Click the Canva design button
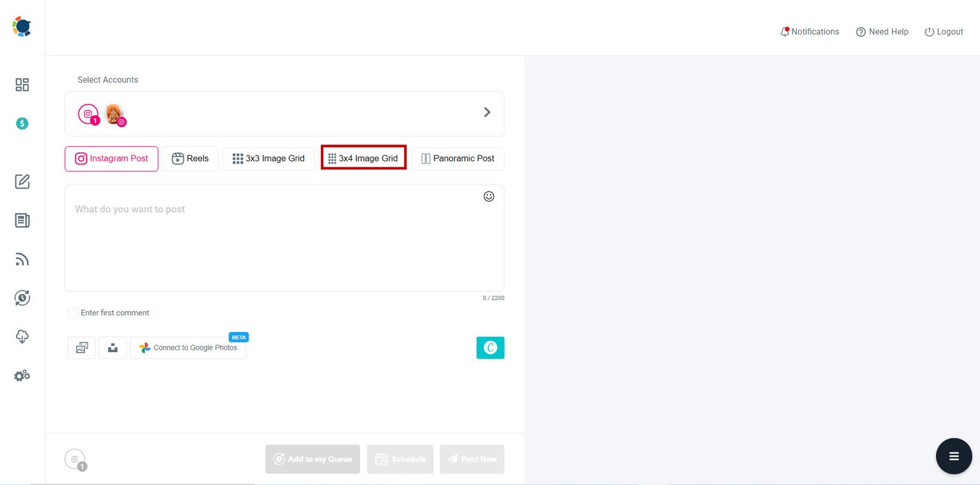The height and width of the screenshot is (485, 980). pyautogui.click(x=490, y=348)
